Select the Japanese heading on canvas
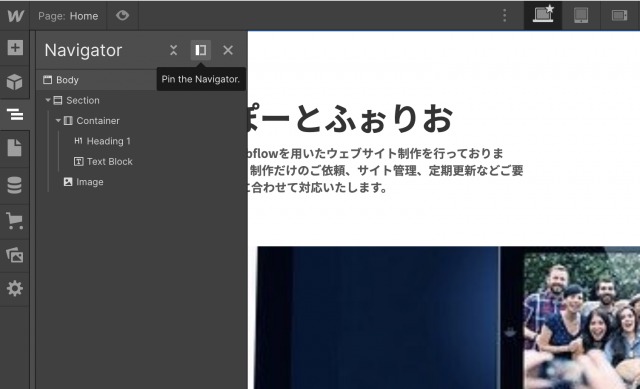Screen dimensions: 640x389 click(x=350, y=119)
